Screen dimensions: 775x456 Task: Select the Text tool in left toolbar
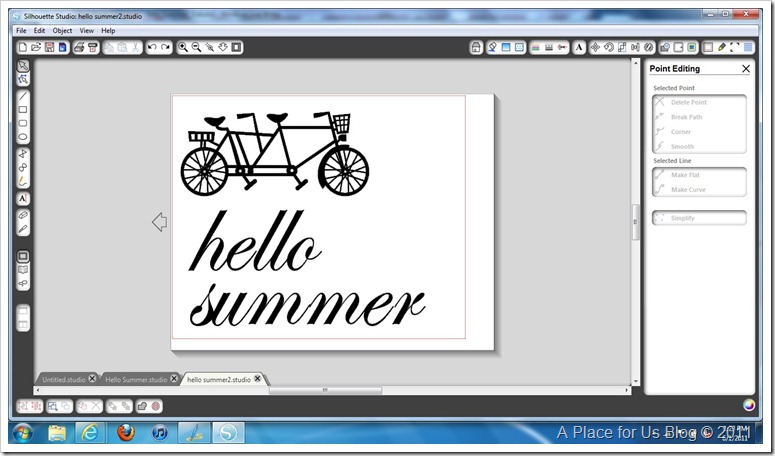(x=23, y=199)
